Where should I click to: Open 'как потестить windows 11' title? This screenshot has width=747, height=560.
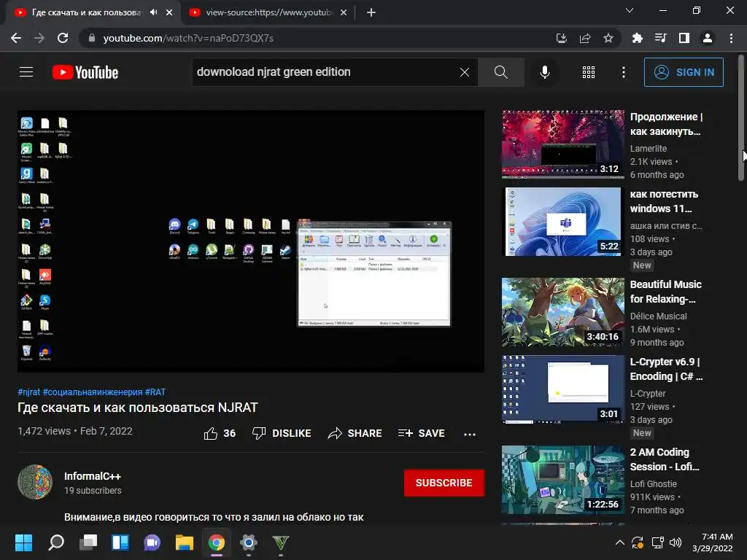(664, 201)
